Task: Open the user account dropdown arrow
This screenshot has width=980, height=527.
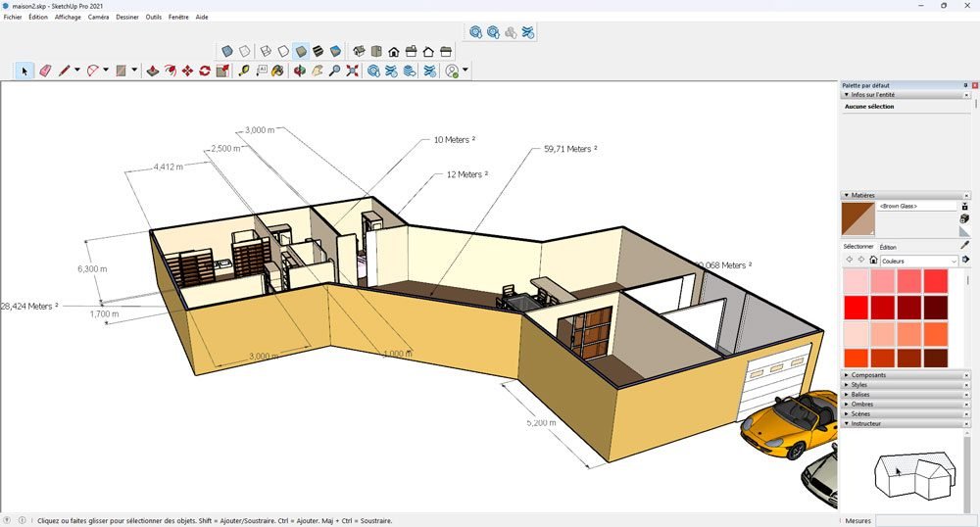Action: pos(465,71)
